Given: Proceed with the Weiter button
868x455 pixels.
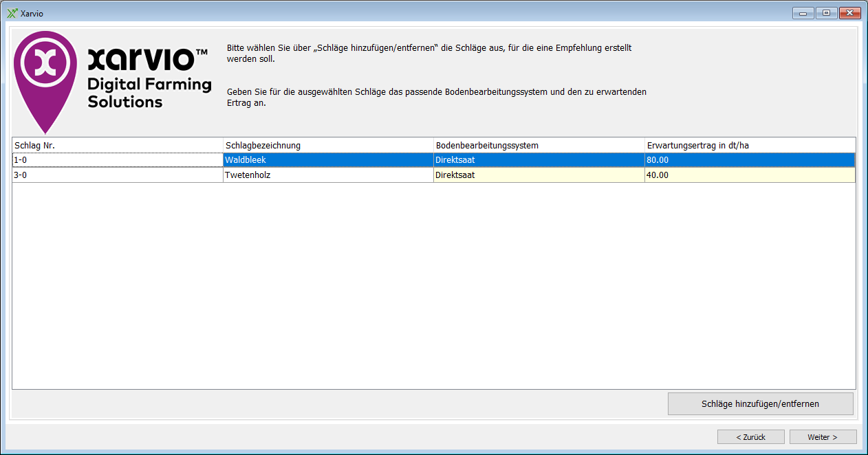Looking at the screenshot, I should 823,437.
